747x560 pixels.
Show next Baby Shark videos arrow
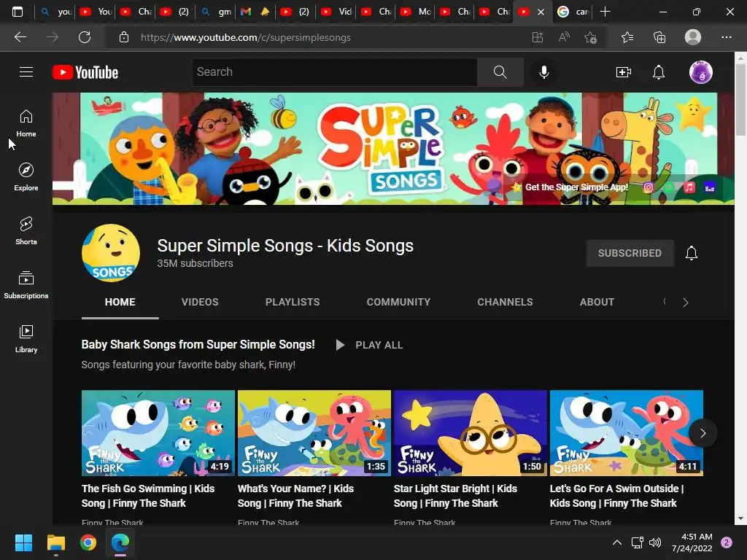coord(703,433)
